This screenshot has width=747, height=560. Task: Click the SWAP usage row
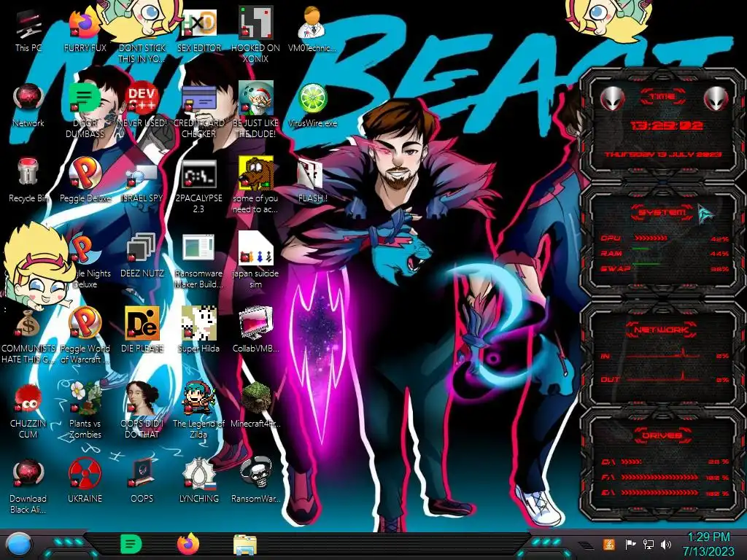click(x=665, y=268)
